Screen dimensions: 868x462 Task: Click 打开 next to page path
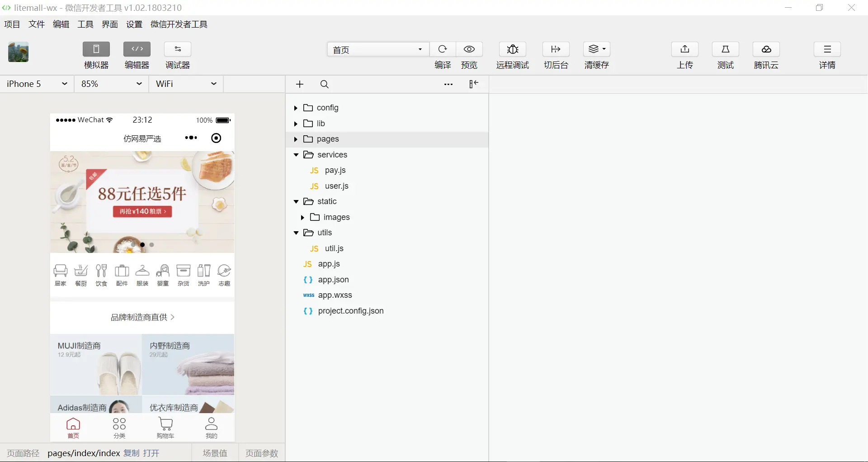coord(151,453)
